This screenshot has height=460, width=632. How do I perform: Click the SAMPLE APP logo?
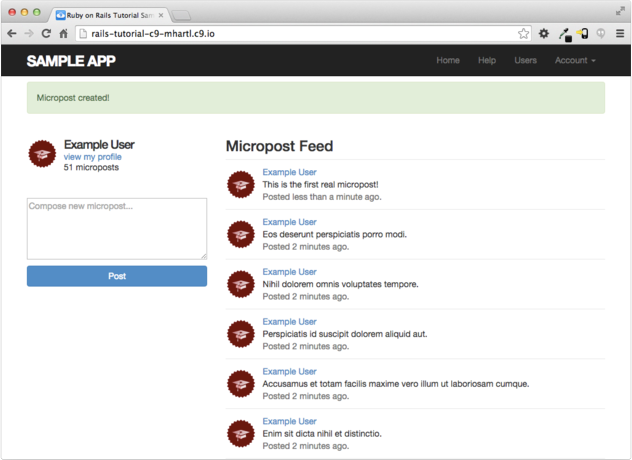point(71,61)
